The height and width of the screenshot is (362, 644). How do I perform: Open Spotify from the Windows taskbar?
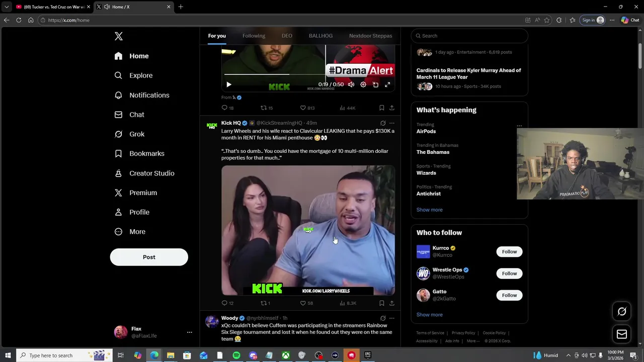[236, 355]
